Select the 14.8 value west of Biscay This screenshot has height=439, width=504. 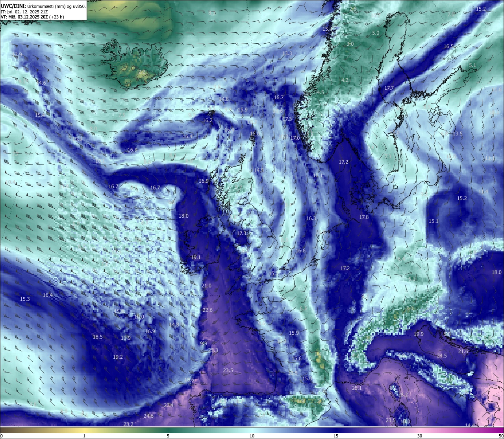tap(174, 324)
